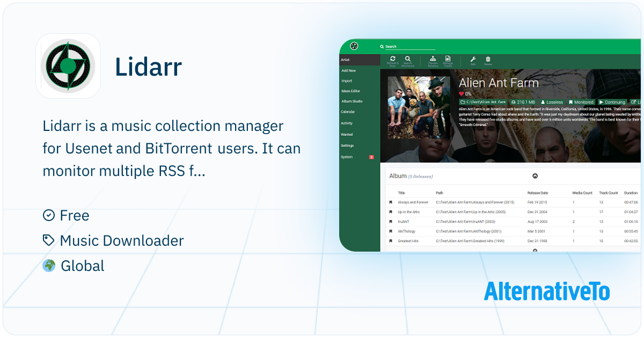Toggle monitor bookmark for Greatest Hits

(x=391, y=241)
